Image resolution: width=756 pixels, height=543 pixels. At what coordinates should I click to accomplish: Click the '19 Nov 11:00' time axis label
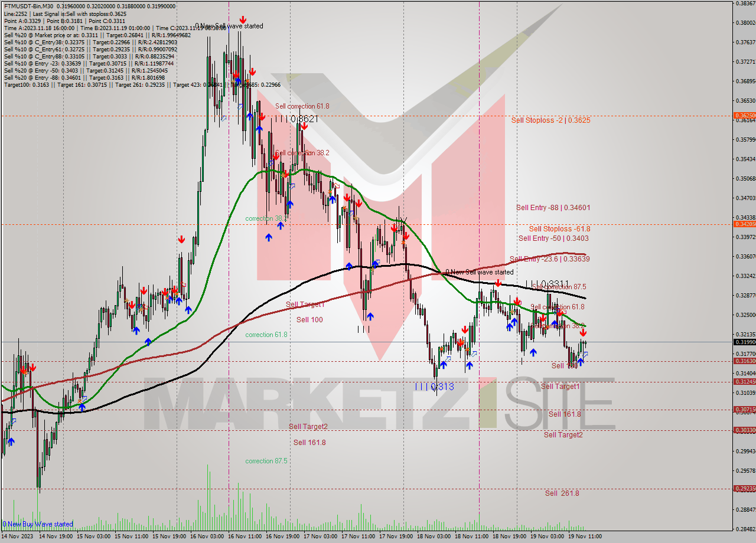585,537
